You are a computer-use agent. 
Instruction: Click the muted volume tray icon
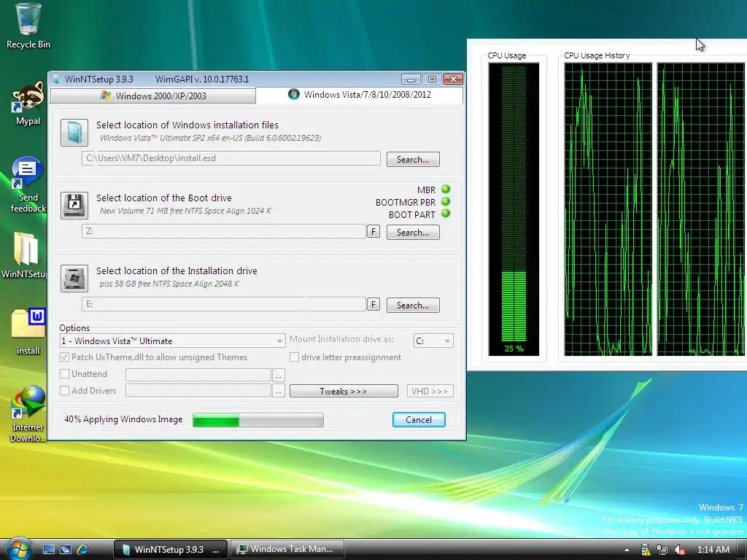point(680,550)
